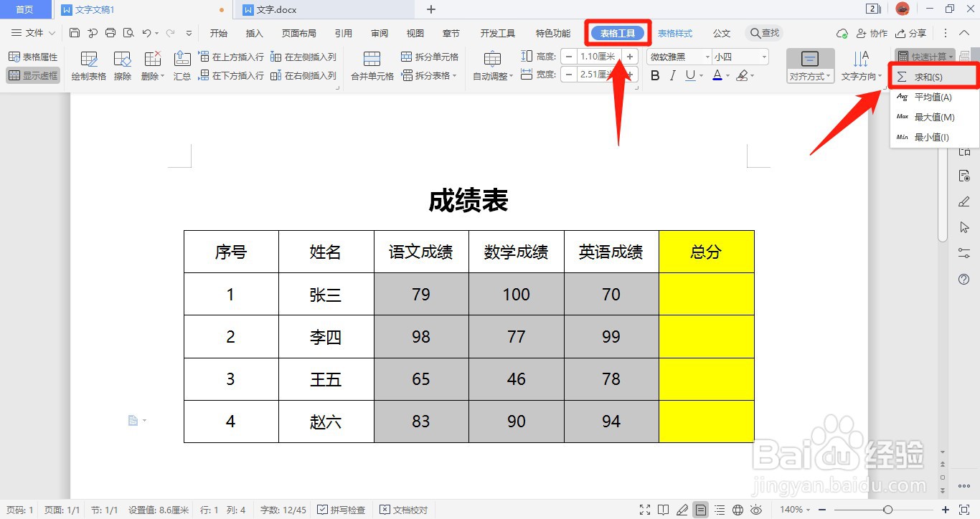980x519 pixels.
Task: Toggle bold formatting
Action: (654, 75)
